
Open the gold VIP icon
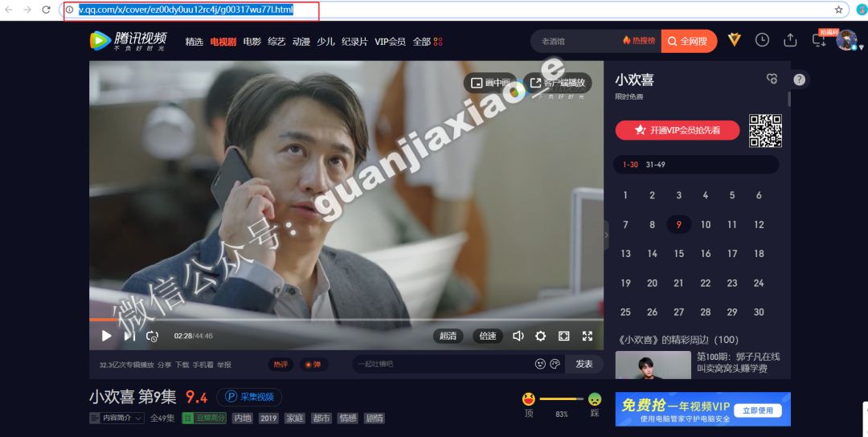point(734,40)
